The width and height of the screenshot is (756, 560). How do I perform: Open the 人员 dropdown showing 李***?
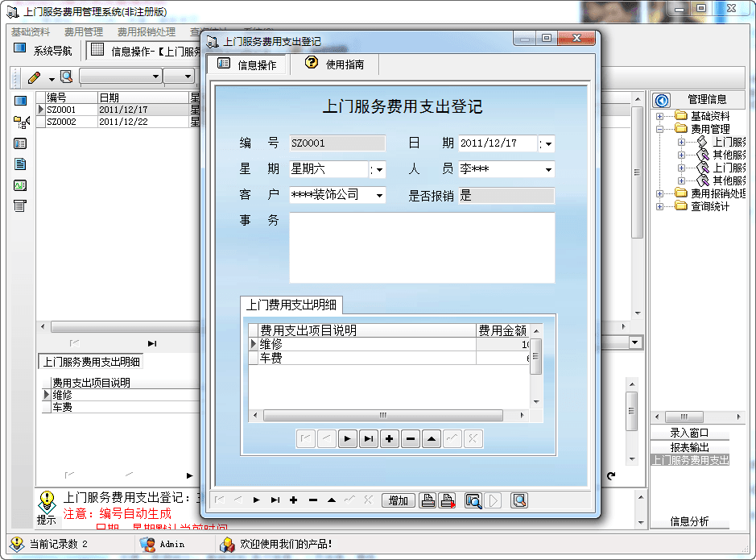[548, 169]
